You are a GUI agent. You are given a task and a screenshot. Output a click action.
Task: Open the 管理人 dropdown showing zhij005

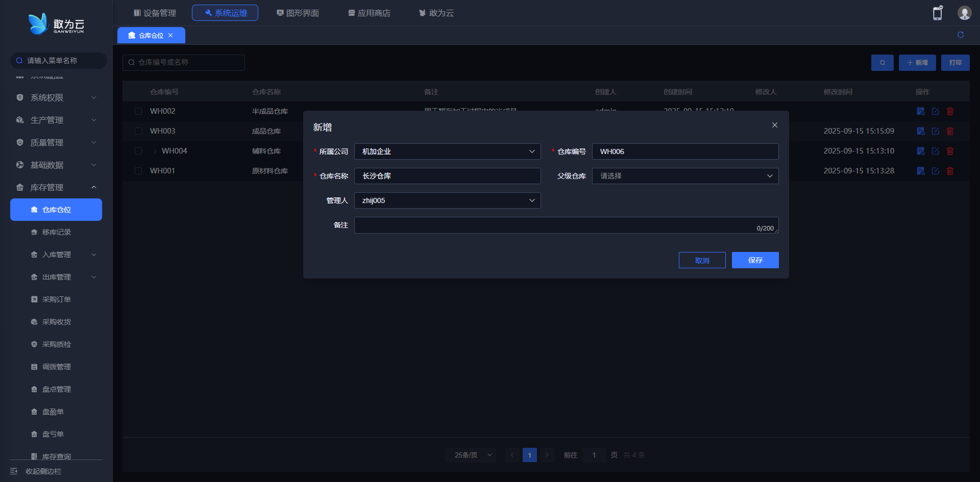point(447,200)
